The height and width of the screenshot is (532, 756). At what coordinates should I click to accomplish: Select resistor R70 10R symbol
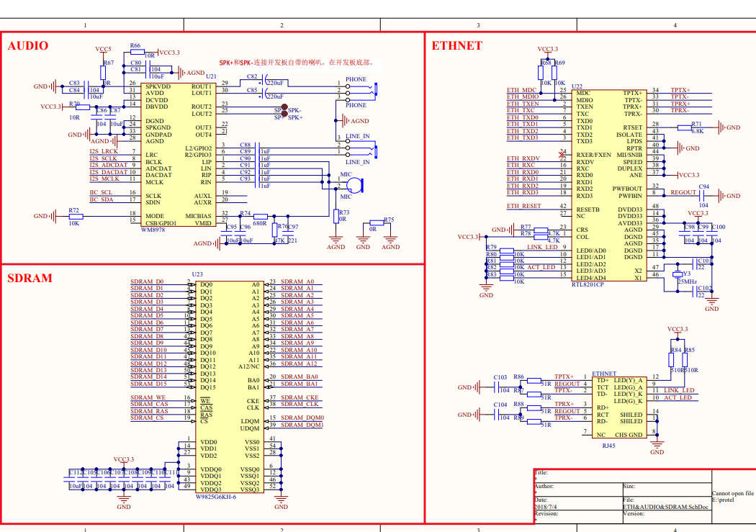tap(83, 107)
